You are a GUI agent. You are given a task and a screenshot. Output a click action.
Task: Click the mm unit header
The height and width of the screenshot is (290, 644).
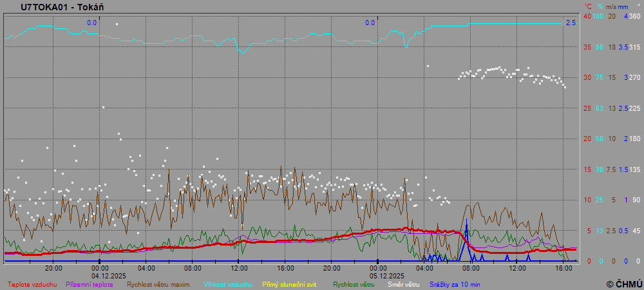(x=623, y=7)
